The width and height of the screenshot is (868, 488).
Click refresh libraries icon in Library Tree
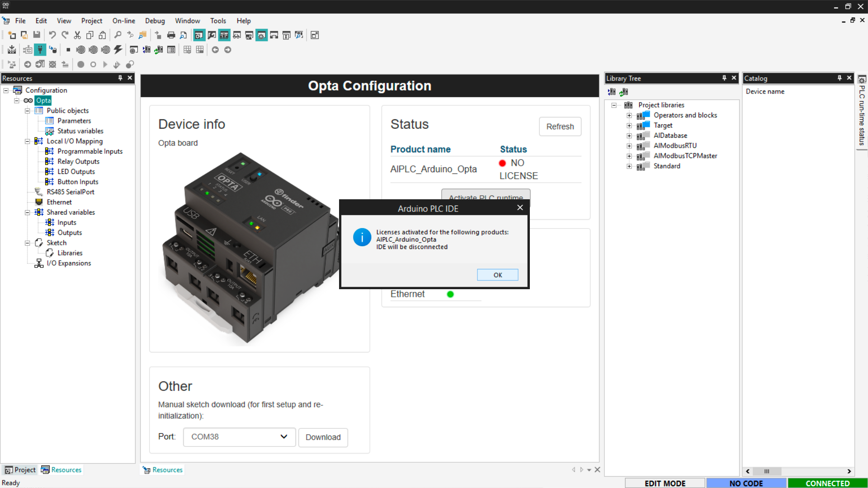(x=624, y=92)
